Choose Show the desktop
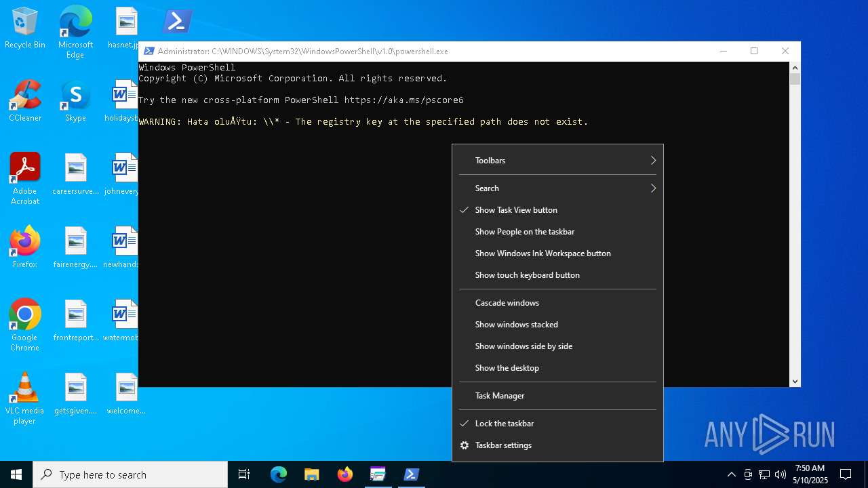This screenshot has width=868, height=488. tap(557, 368)
